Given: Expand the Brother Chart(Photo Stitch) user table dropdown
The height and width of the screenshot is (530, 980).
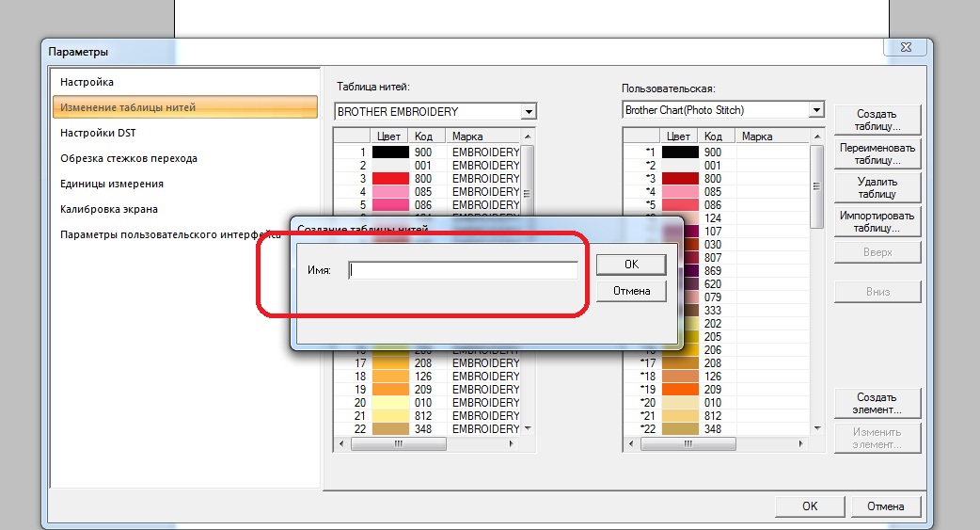Looking at the screenshot, I should [x=816, y=110].
